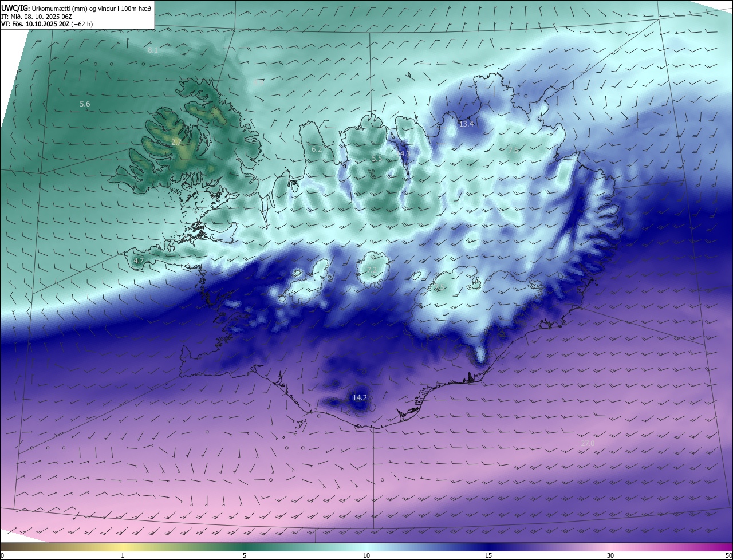Click the 5.6 value on the map
733x560 pixels.
click(x=85, y=104)
